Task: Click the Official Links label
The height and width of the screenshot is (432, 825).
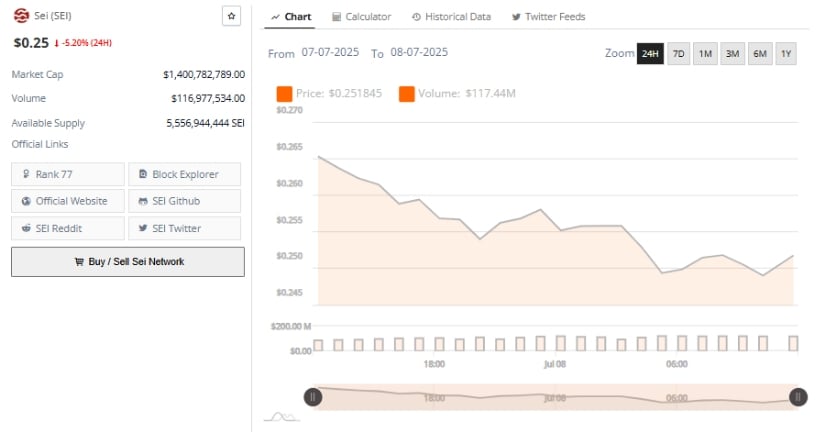Action: coord(40,144)
